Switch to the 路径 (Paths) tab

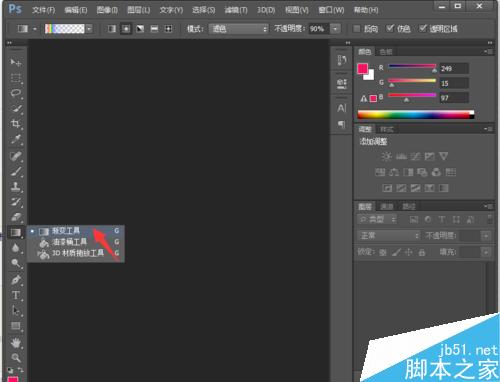click(x=409, y=207)
